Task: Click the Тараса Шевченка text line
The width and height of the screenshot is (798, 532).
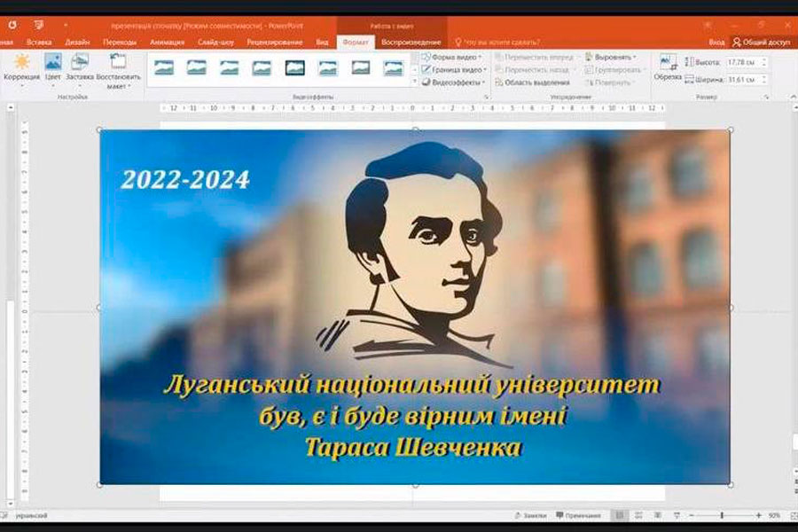Action: (412, 448)
